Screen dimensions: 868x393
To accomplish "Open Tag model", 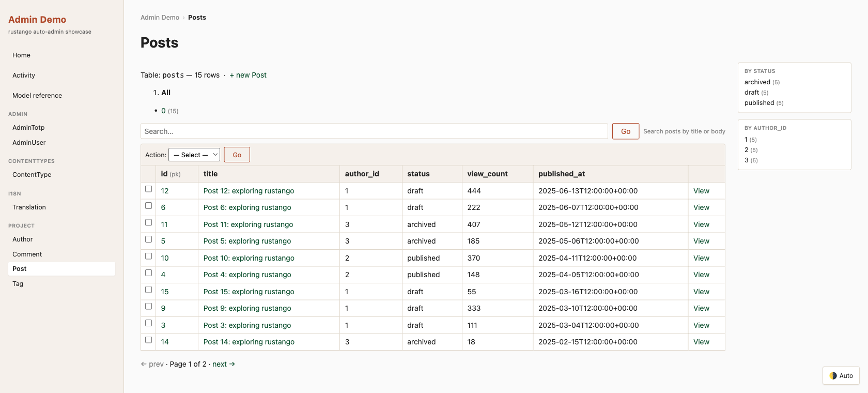I will (61, 284).
